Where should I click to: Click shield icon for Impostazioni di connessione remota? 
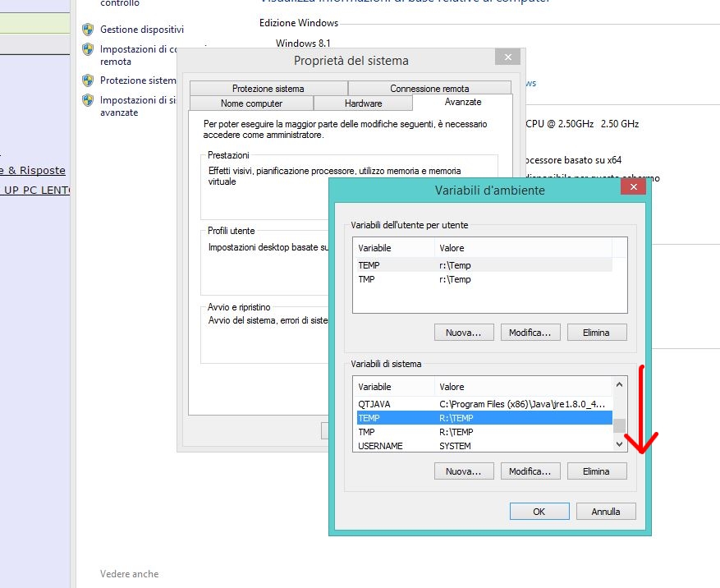click(88, 49)
